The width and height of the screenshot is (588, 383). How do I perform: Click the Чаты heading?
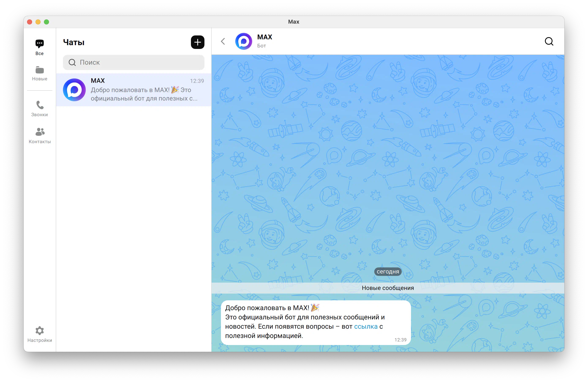74,42
